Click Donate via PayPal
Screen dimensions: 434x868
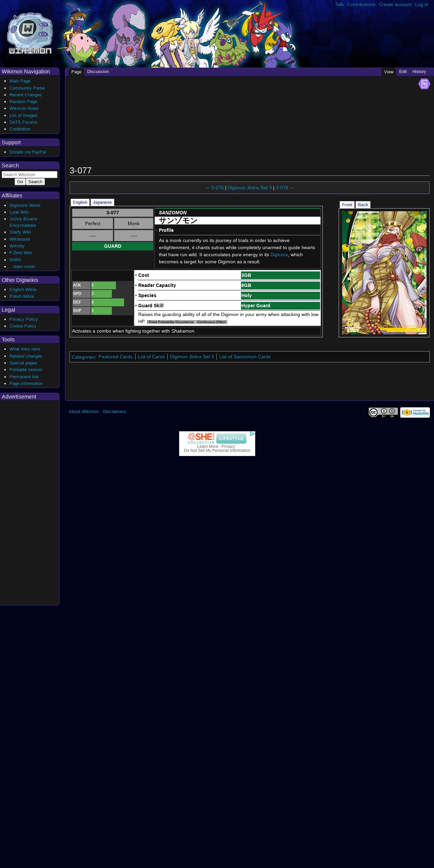coord(28,152)
